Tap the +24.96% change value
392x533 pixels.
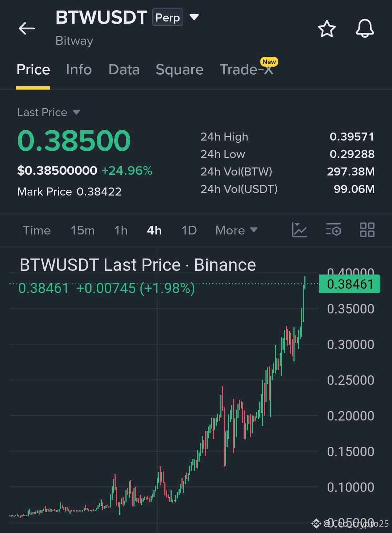pos(127,170)
